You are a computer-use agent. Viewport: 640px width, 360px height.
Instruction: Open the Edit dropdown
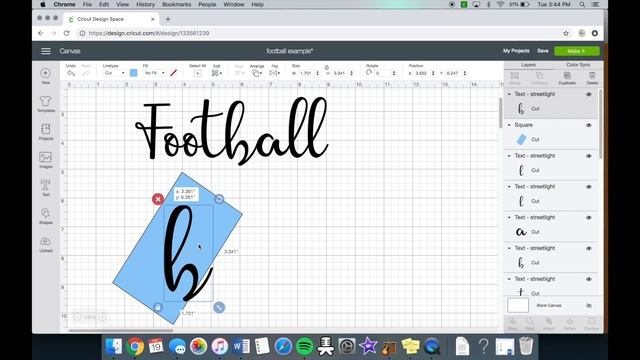coord(217,73)
